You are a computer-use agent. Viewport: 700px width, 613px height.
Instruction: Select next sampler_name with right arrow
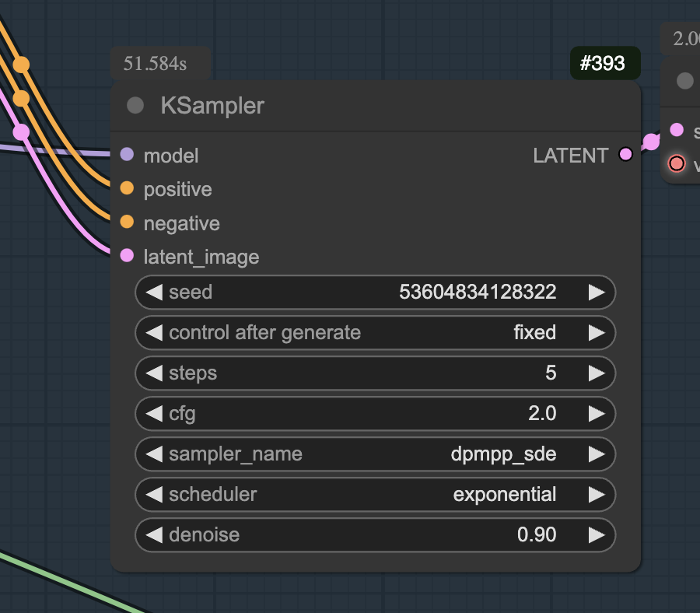pyautogui.click(x=597, y=454)
